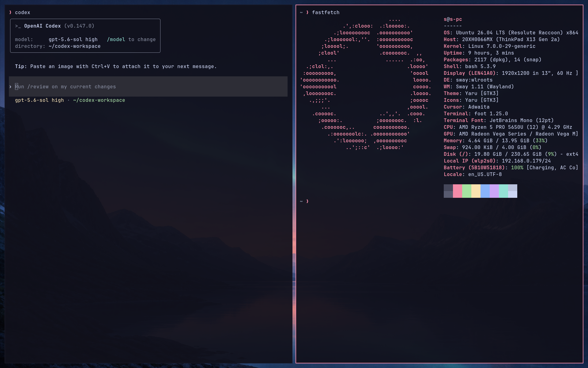The height and width of the screenshot is (368, 588).
Task: Click the directory path in the Codex header box
Action: [x=75, y=46]
